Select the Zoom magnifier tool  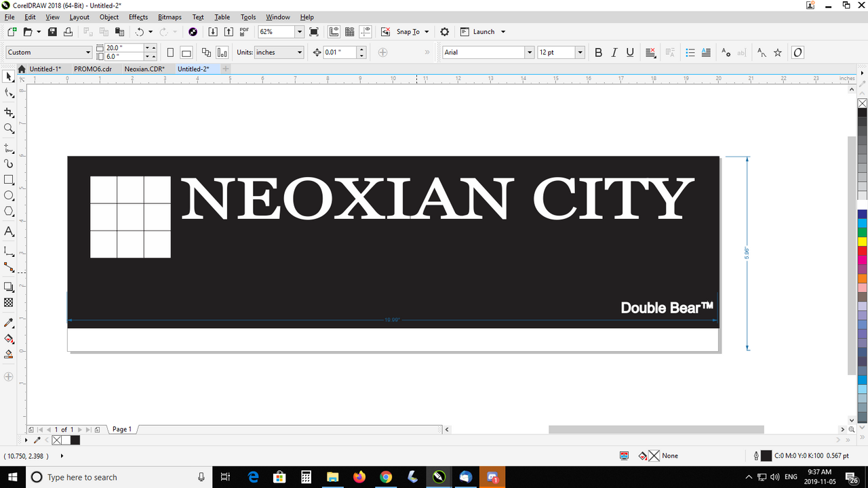pyautogui.click(x=9, y=129)
